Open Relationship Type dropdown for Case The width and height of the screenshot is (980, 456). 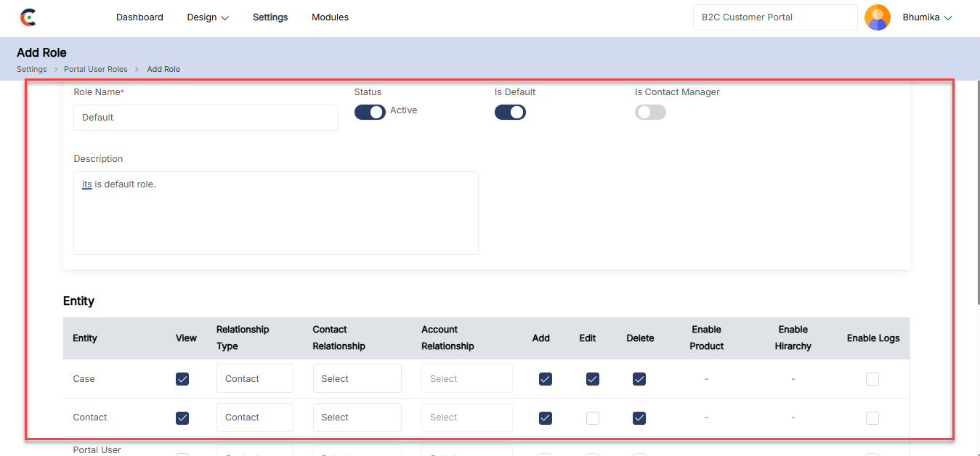point(254,379)
